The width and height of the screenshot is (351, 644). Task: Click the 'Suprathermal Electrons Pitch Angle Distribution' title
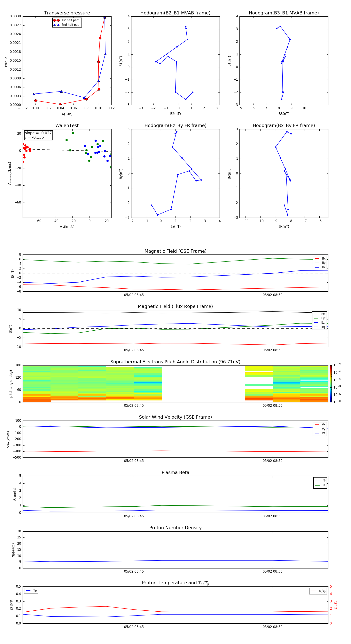pyautogui.click(x=175, y=362)
